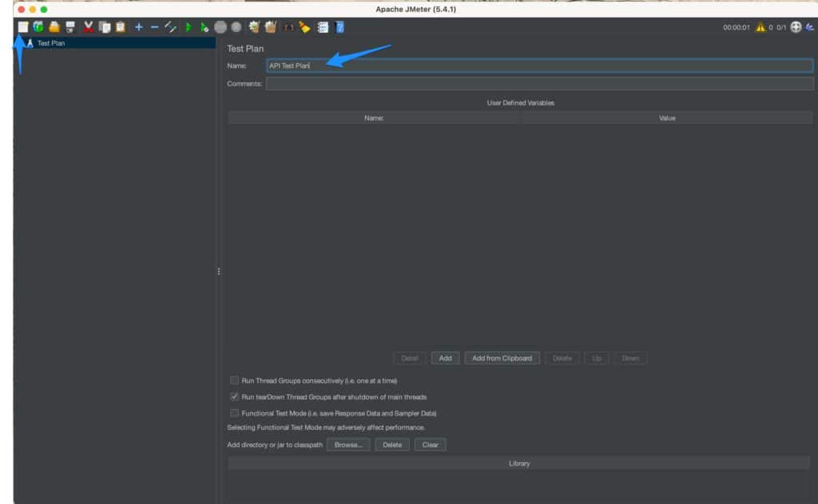
Task: Click the feather icon at toolbar end
Action: click(x=810, y=27)
